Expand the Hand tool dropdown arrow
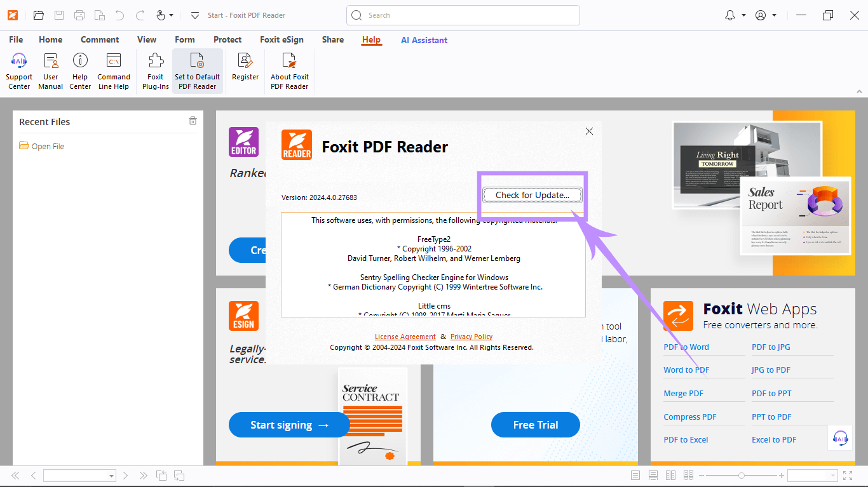 pos(171,15)
